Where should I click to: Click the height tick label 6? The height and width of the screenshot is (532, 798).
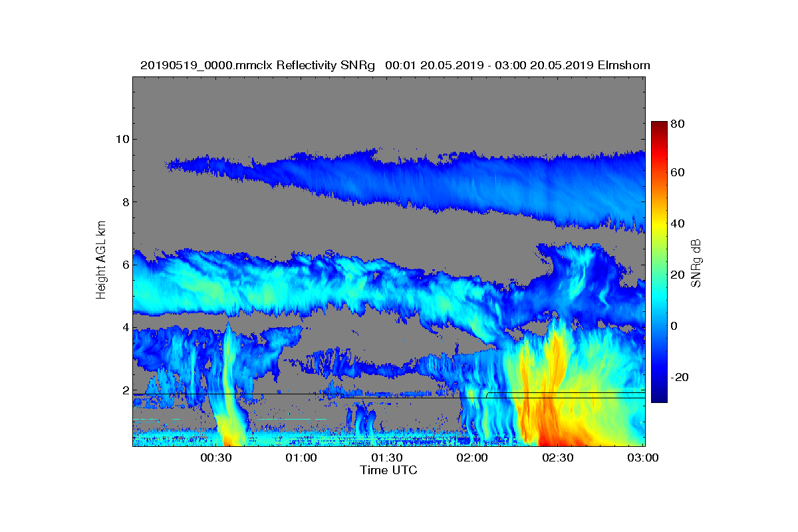point(125,265)
